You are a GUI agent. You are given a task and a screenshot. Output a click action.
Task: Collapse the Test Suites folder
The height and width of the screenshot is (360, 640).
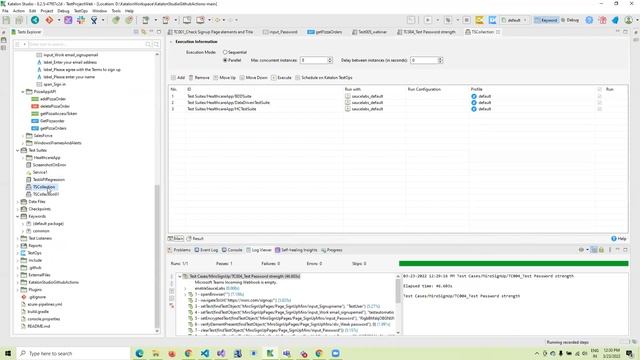pyautogui.click(x=18, y=150)
